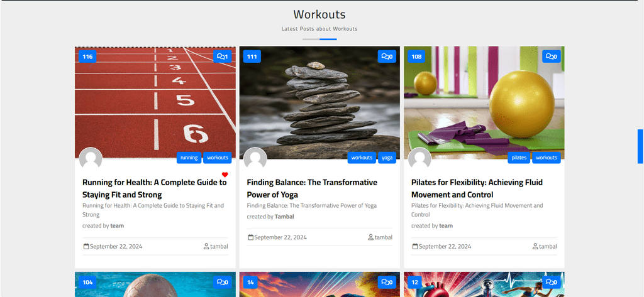Screen dimensions: 644x297
Task: Click comment count icon on Pilates card
Action: coord(551,57)
